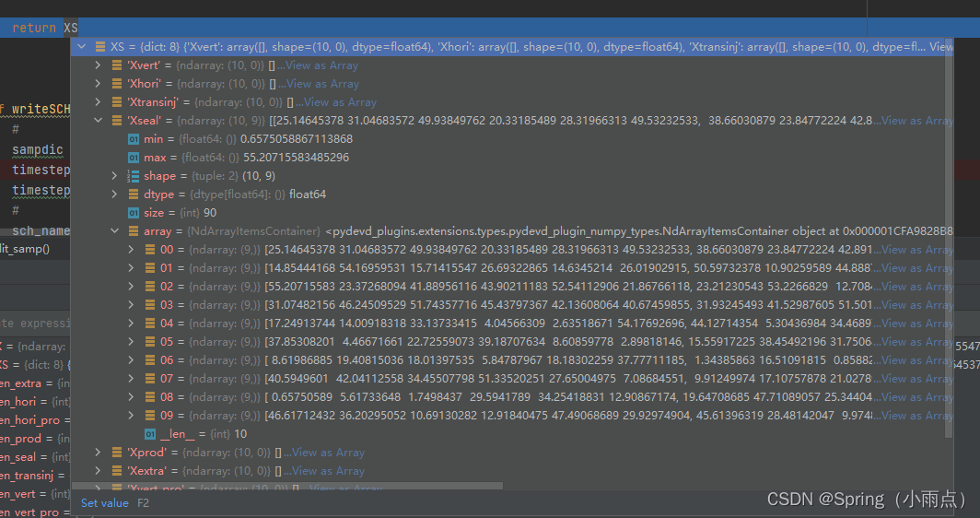Collapse the 'Xseal' ndarray entry
This screenshot has height=518, width=980.
(99, 120)
